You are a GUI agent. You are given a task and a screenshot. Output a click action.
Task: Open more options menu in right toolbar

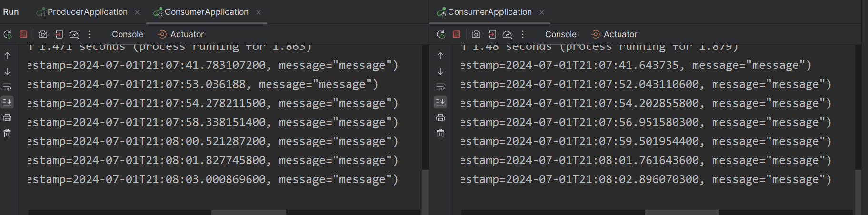coord(523,34)
